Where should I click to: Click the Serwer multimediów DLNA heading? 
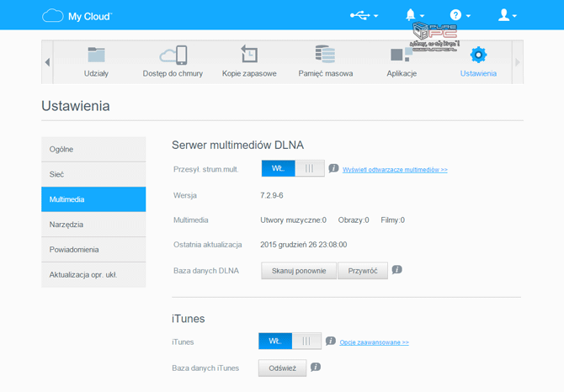click(237, 145)
